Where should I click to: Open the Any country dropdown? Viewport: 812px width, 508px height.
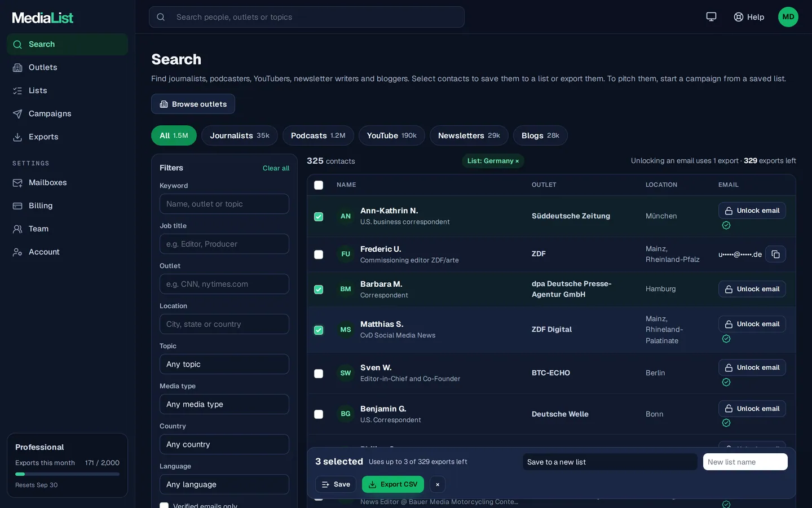point(224,444)
